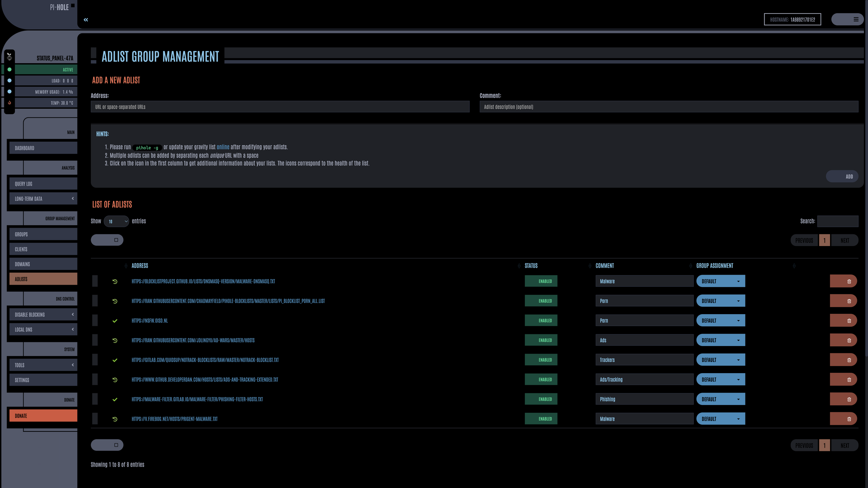868x488 pixels.
Task: Open the Show entries count dropdown
Action: click(116, 221)
